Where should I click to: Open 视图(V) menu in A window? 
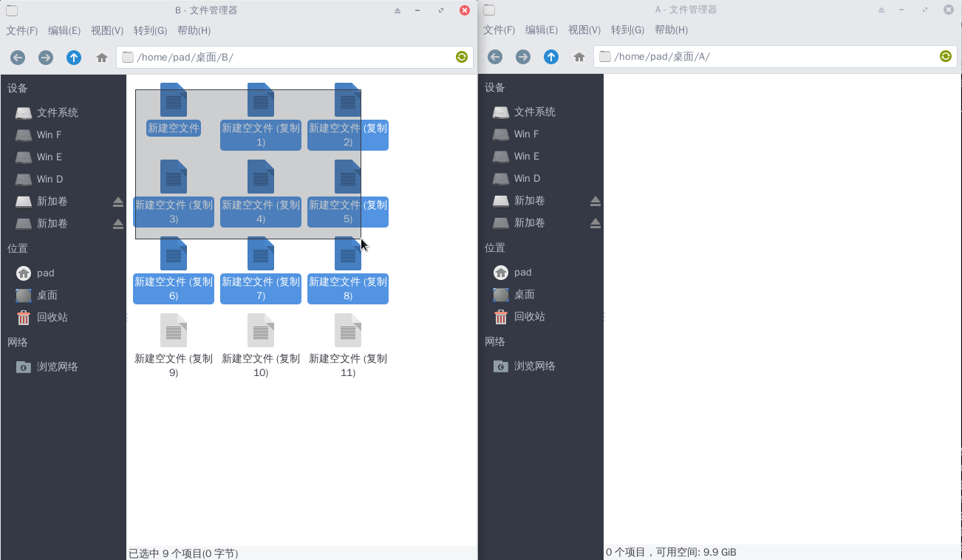click(584, 30)
